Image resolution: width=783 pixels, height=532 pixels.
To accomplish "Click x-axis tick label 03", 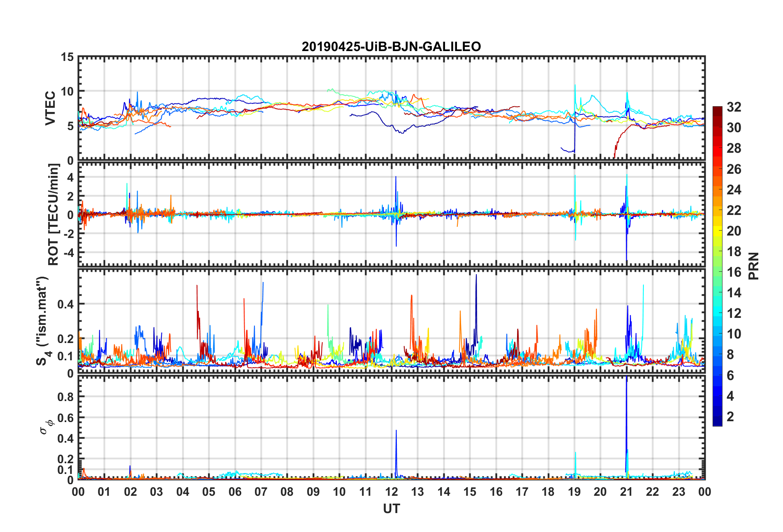I will tap(156, 492).
